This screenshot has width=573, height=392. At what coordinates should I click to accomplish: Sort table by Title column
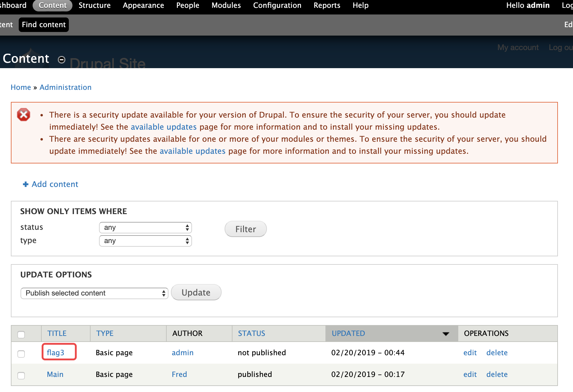[57, 334]
